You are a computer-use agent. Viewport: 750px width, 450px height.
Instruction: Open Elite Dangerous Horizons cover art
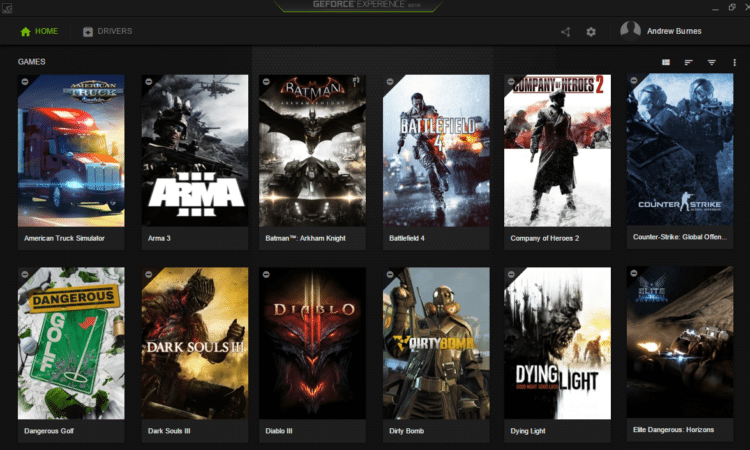click(680, 342)
